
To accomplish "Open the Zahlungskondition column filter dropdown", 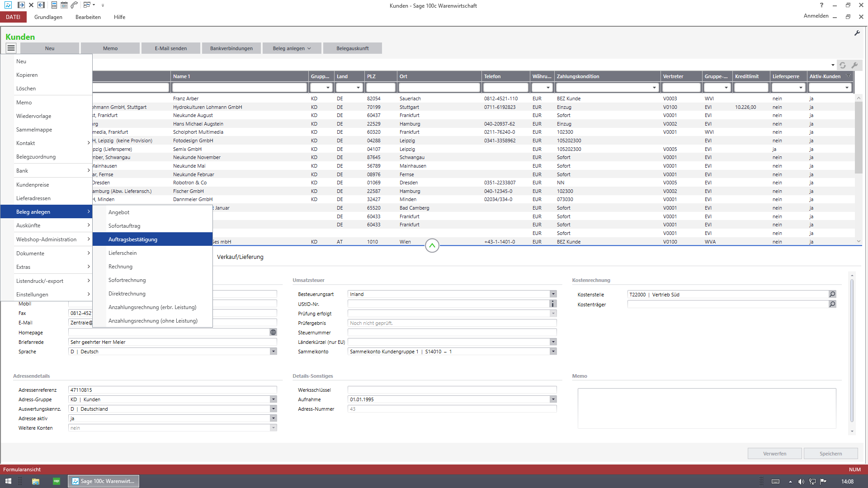I will (654, 87).
